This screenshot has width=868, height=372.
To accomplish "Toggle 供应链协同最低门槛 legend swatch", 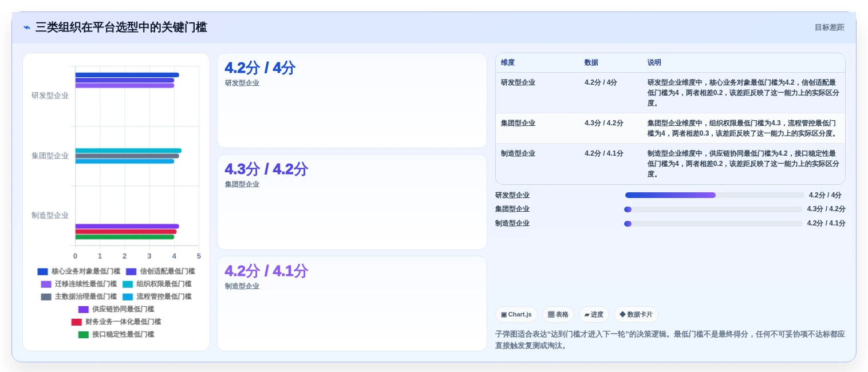I will [84, 310].
